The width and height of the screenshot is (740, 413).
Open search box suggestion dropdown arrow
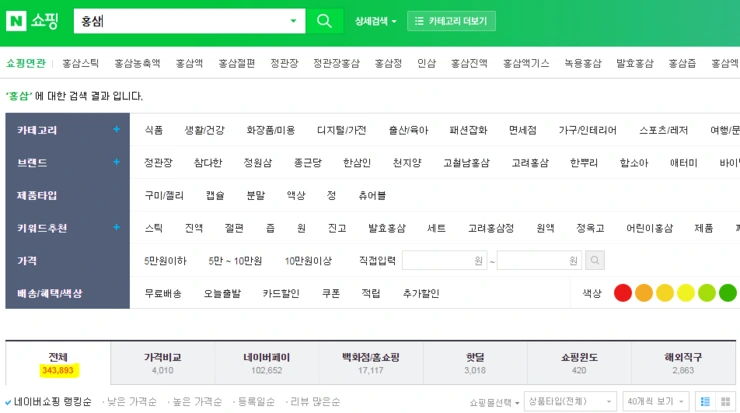click(x=293, y=21)
